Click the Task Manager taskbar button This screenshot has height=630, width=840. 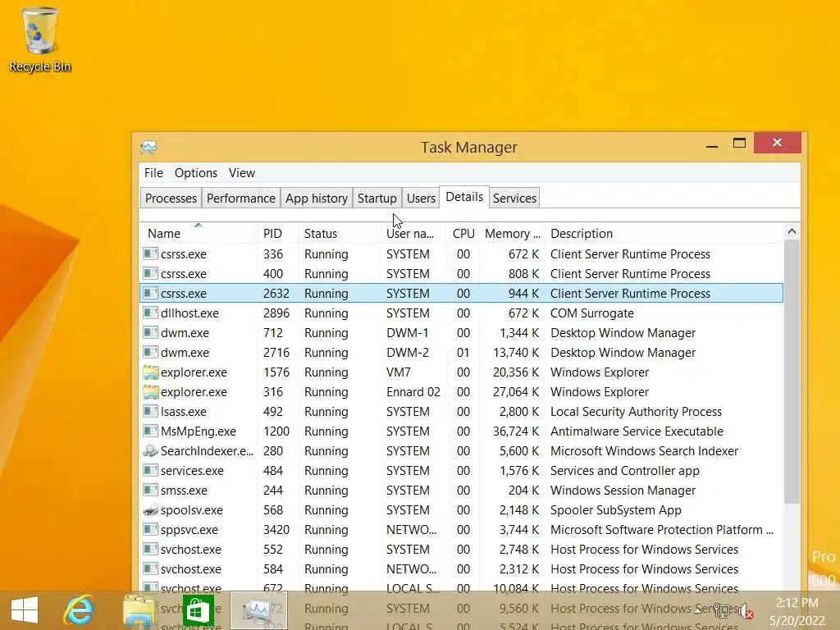pos(258,610)
